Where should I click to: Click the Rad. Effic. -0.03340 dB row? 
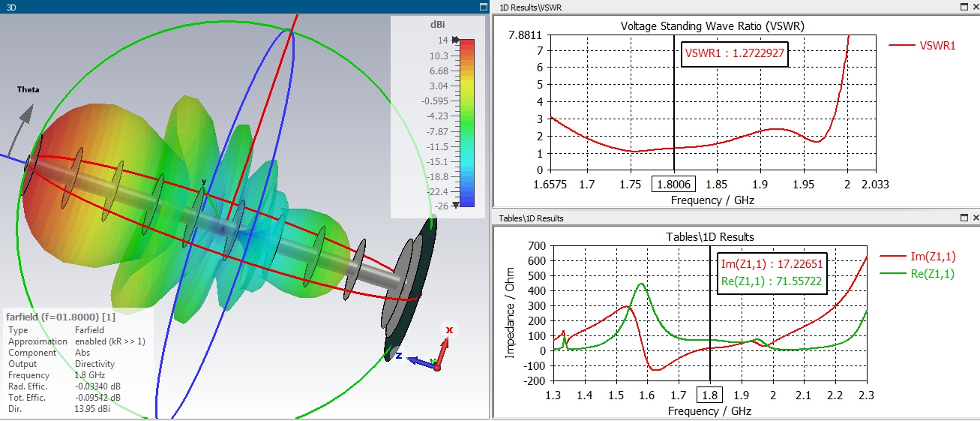64,386
